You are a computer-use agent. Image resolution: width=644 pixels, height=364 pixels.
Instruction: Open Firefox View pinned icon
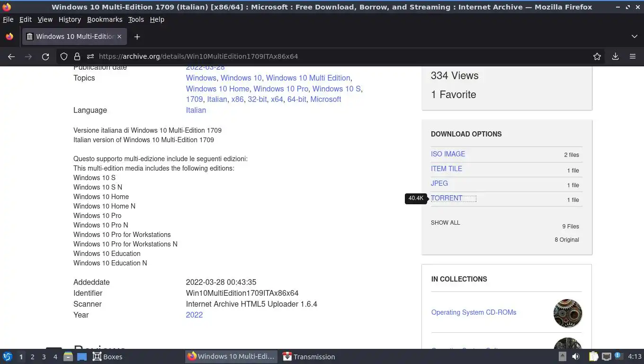click(x=9, y=36)
